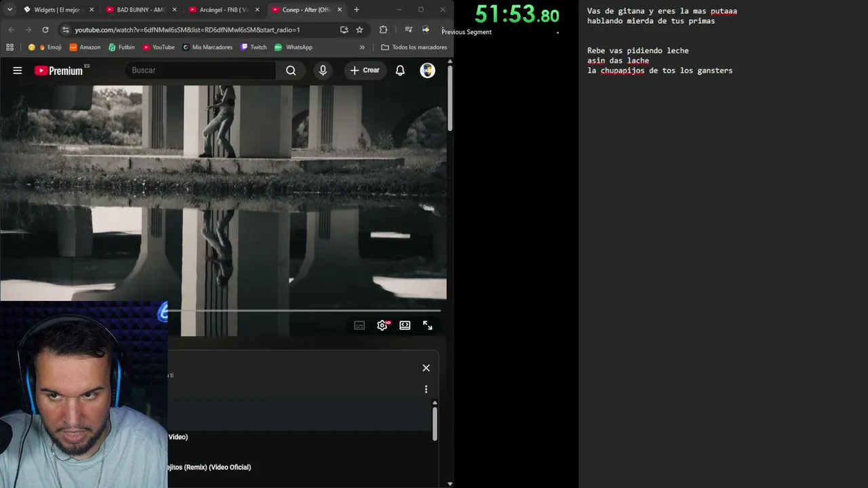The width and height of the screenshot is (868, 488).
Task: Seek on the video progress bar
Action: point(304,310)
